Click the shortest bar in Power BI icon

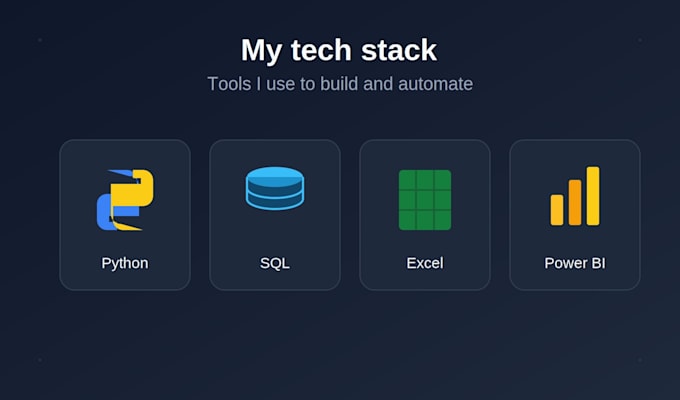click(x=557, y=210)
